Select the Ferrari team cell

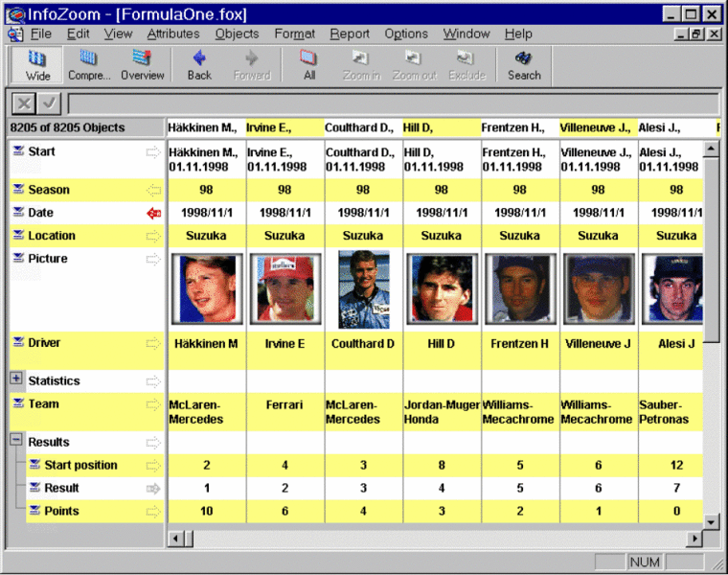coord(284,412)
